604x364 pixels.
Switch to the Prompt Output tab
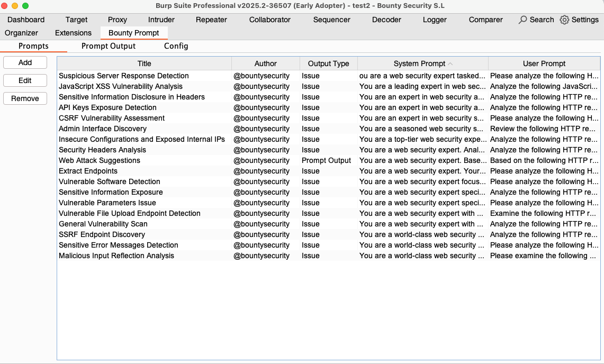(x=109, y=46)
